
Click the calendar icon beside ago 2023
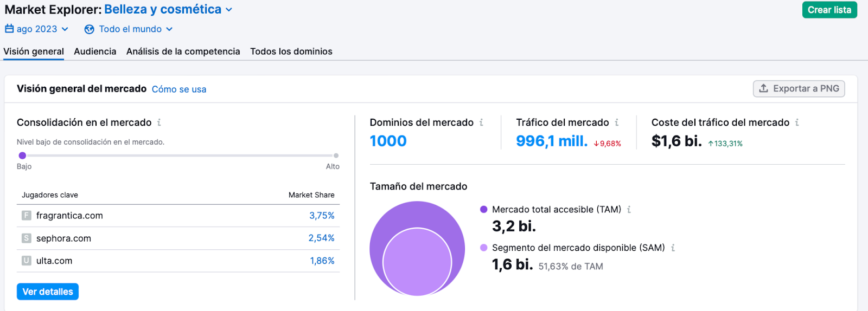point(9,29)
